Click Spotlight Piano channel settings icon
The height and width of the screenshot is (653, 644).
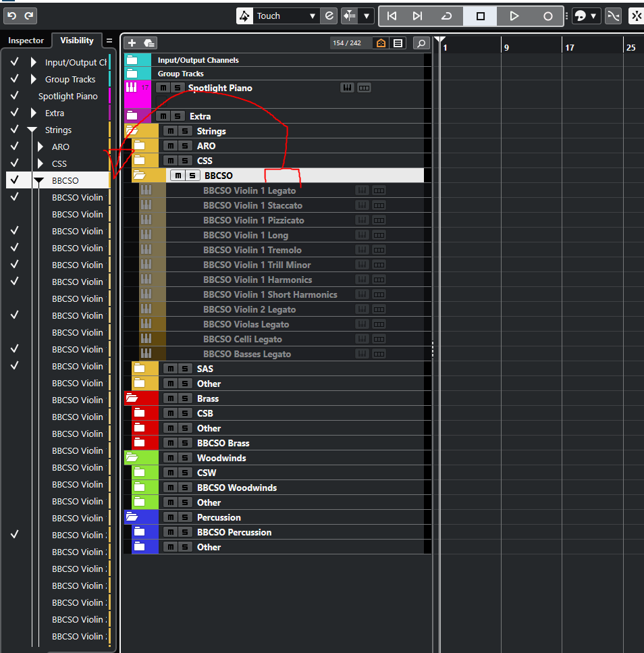(364, 88)
